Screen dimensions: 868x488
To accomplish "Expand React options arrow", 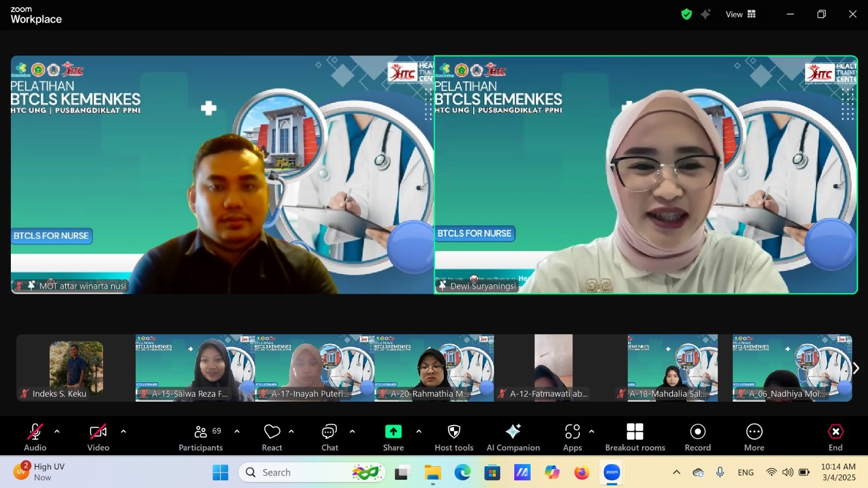I will (291, 432).
